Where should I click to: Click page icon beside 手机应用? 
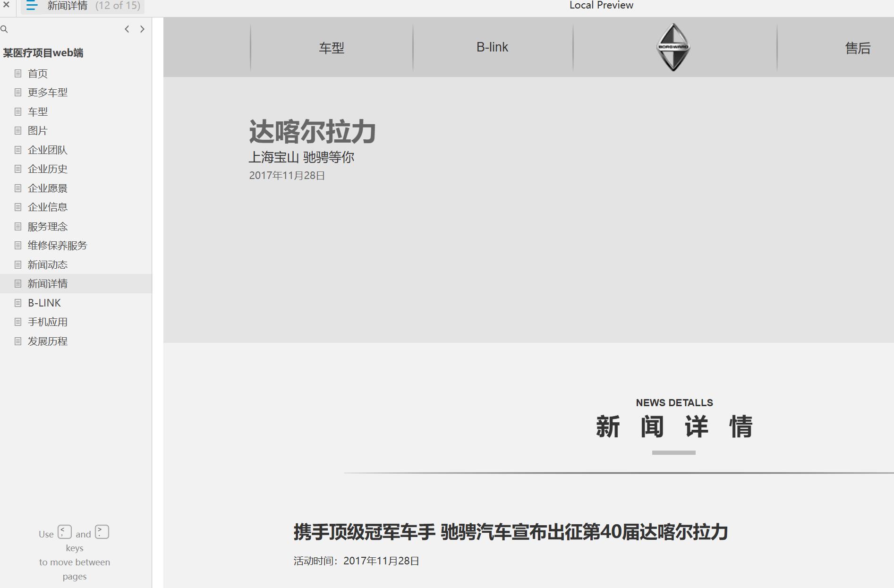[x=18, y=322]
